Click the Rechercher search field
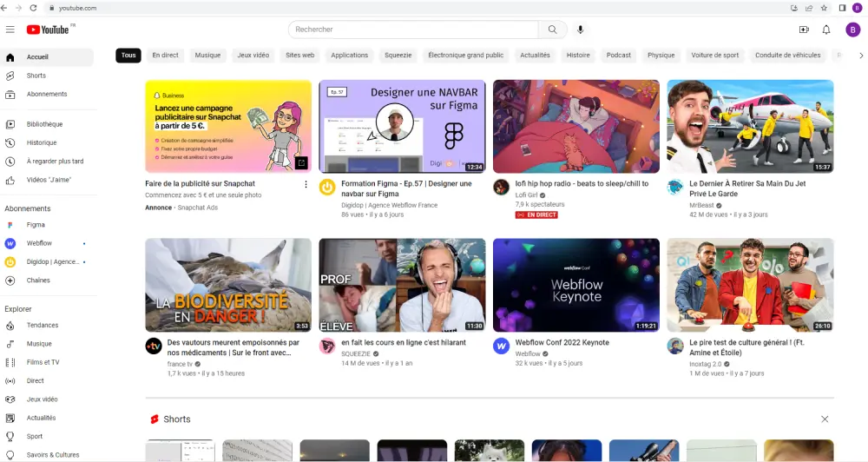This screenshot has height=462, width=868. click(x=413, y=30)
